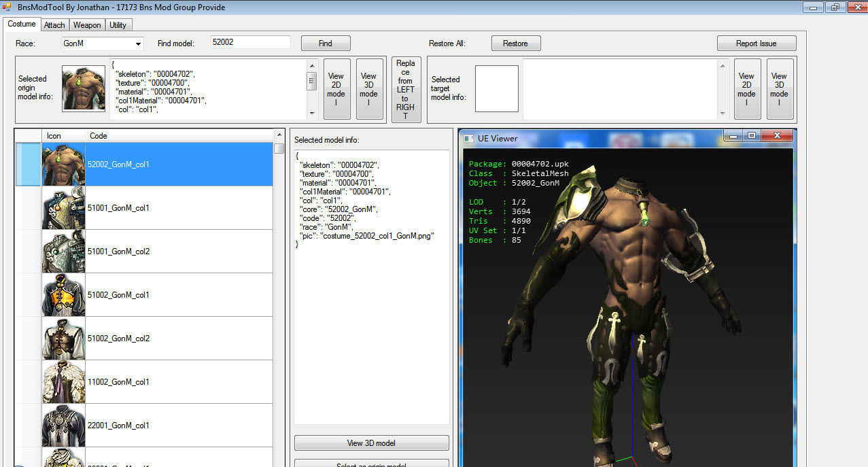Click costume list scrollbar up arrow
The height and width of the screenshot is (467, 868).
pyautogui.click(x=279, y=135)
